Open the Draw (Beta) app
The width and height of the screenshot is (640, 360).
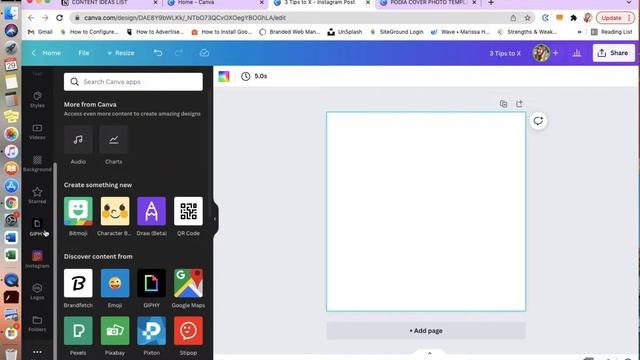click(151, 211)
